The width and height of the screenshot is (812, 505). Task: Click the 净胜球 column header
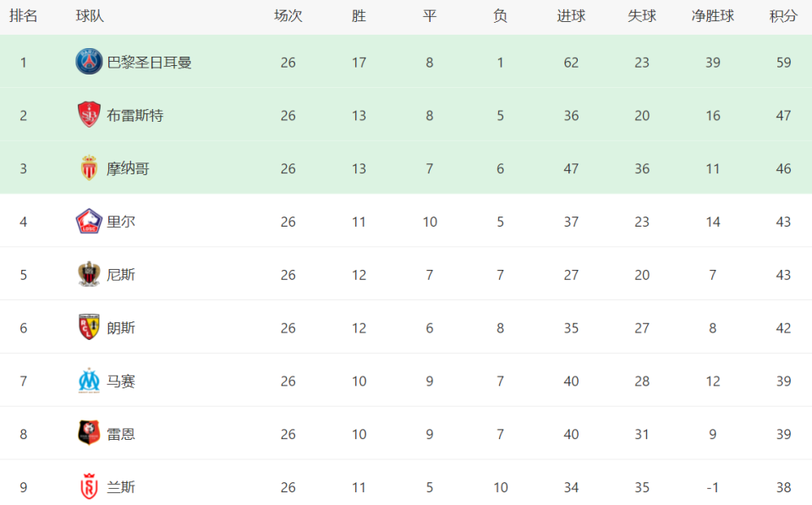[x=713, y=16]
